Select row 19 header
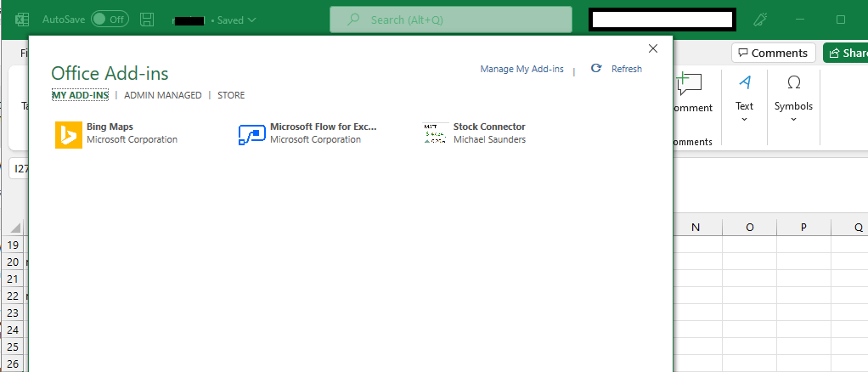Viewport: 868px width, 372px height. click(13, 245)
